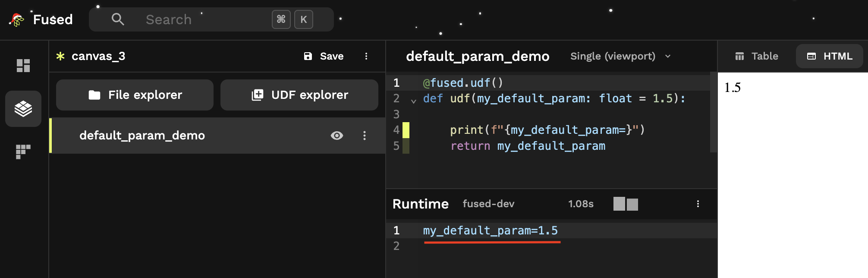Click the 1.08s runtime value
This screenshot has width=868, height=278.
point(581,204)
